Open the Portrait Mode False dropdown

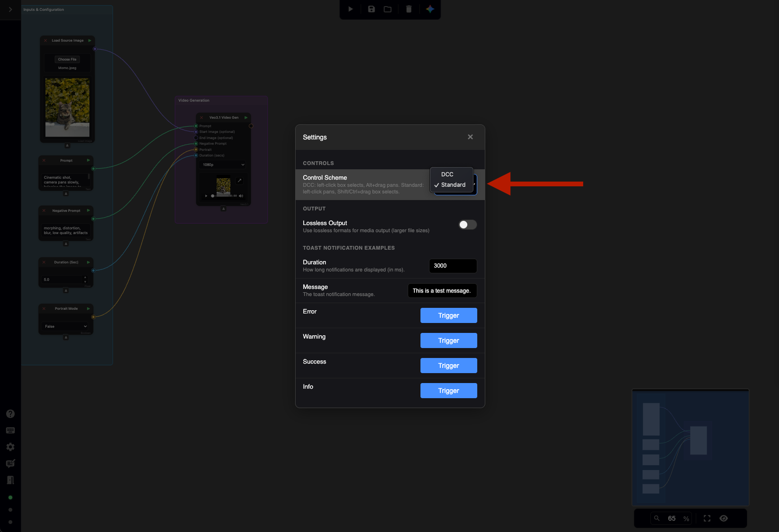pos(65,326)
